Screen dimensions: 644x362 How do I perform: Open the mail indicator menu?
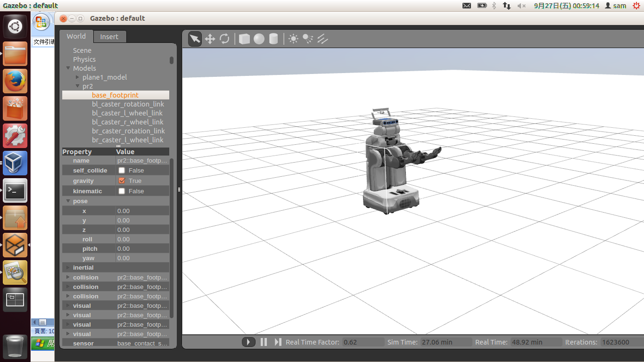coord(467,6)
